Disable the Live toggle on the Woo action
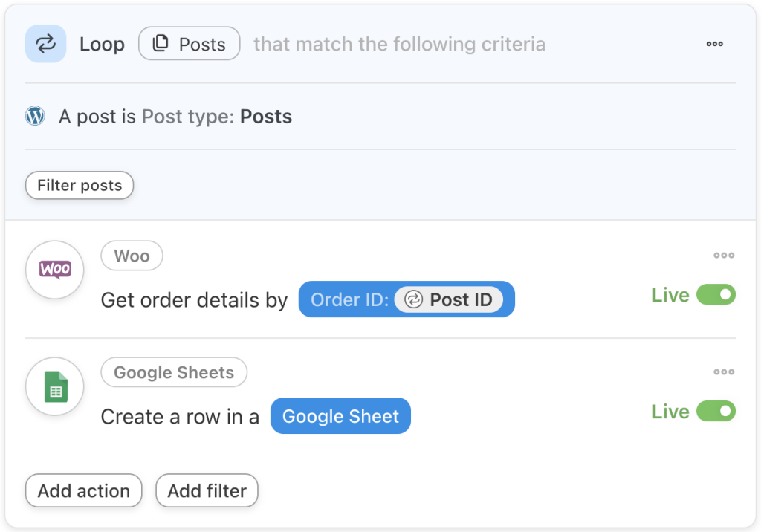 click(717, 295)
